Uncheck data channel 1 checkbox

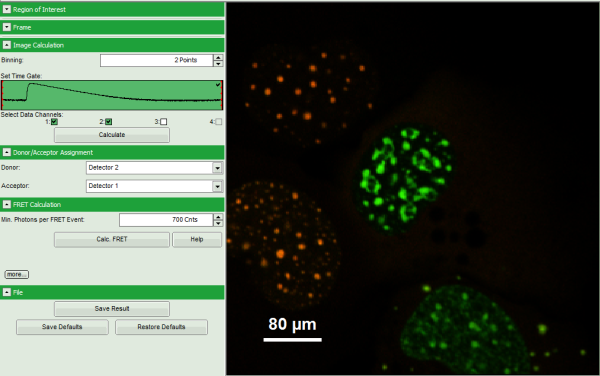(54, 122)
